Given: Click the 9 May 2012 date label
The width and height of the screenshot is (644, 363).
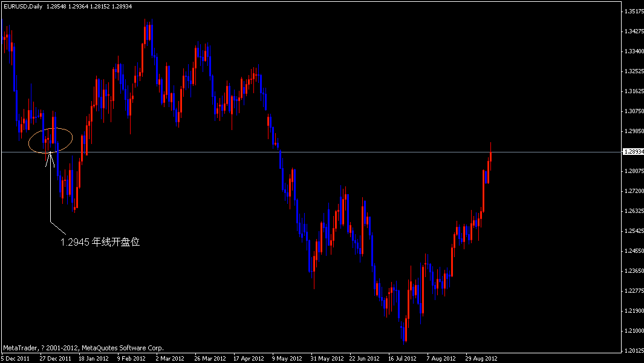Looking at the screenshot, I should coord(287,359).
